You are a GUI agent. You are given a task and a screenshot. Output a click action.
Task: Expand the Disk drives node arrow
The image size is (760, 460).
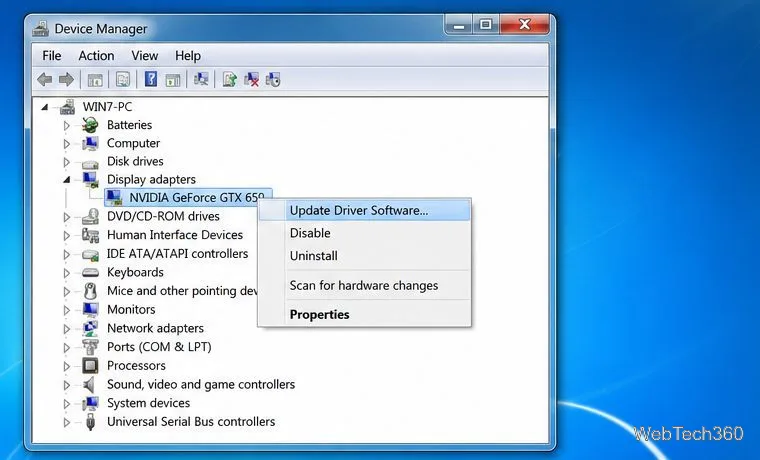coord(67,162)
